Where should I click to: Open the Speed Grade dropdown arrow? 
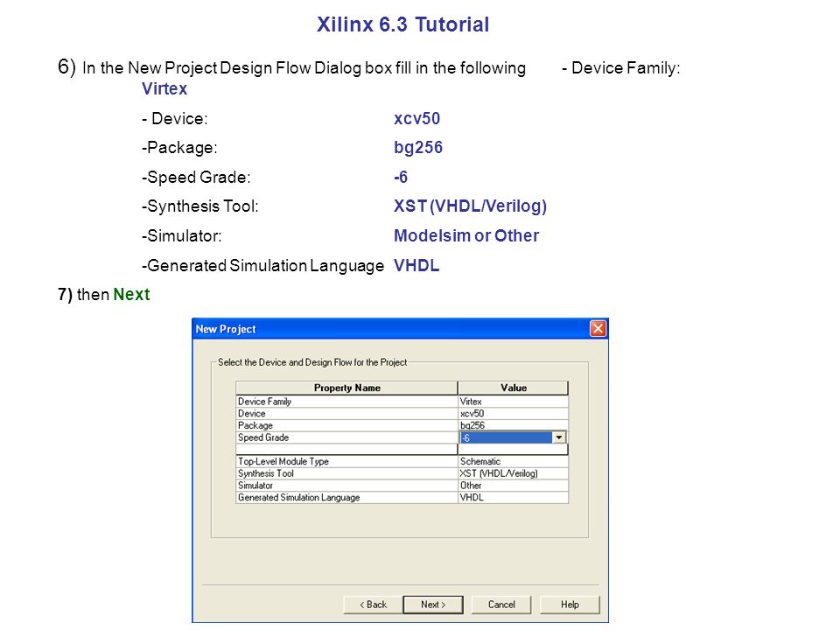pos(559,437)
